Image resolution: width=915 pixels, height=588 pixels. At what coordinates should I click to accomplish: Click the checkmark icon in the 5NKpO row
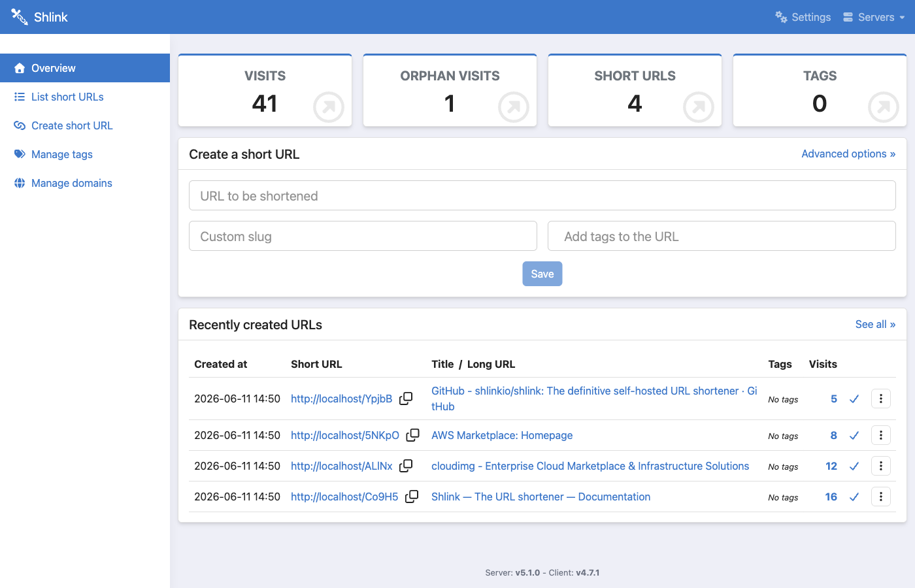(x=854, y=436)
